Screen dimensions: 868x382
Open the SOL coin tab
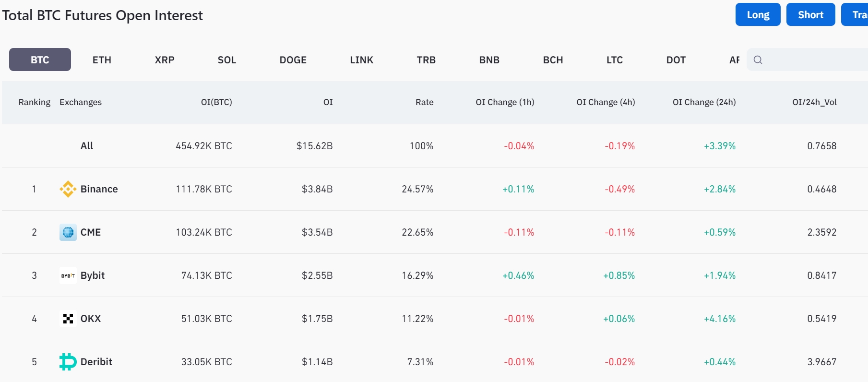point(226,60)
